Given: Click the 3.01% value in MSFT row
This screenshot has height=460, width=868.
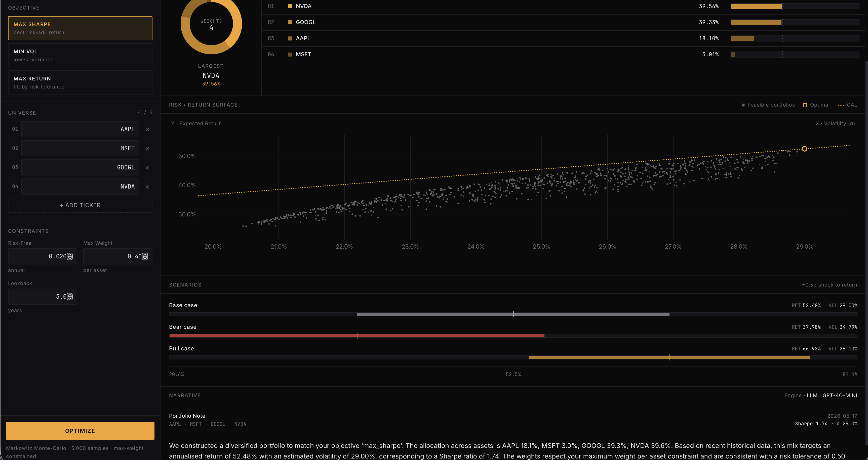Looking at the screenshot, I should click(710, 55).
